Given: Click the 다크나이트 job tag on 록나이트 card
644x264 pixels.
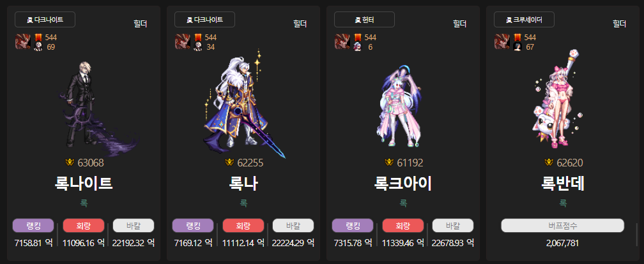Looking at the screenshot, I should pos(45,19).
